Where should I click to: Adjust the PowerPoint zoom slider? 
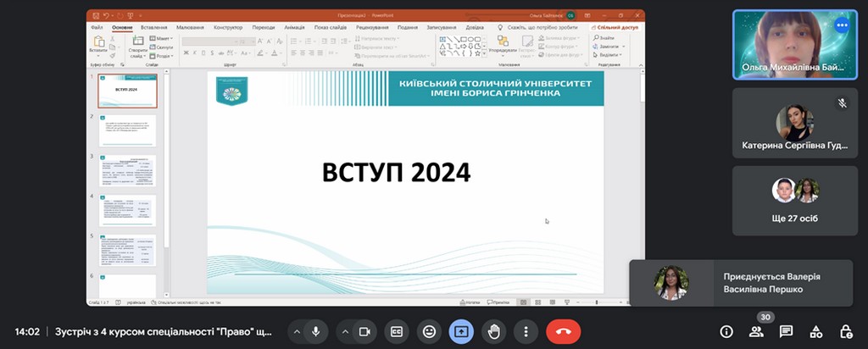tap(595, 302)
